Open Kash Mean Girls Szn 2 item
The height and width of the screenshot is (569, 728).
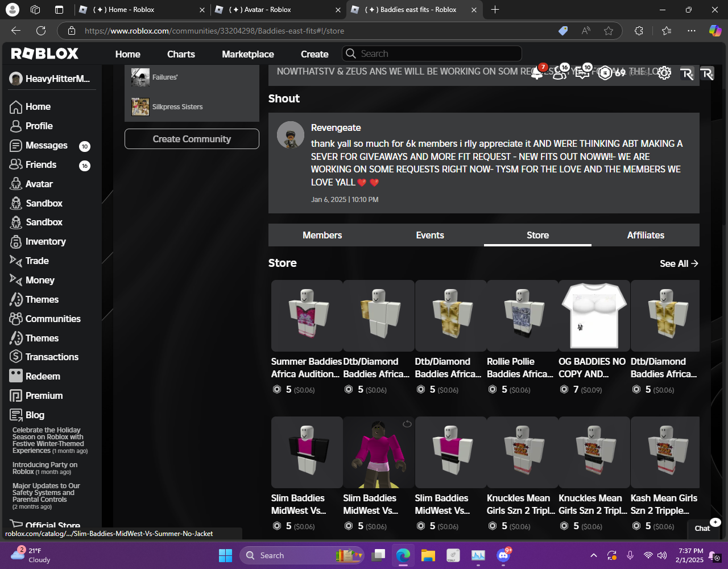[x=665, y=474]
